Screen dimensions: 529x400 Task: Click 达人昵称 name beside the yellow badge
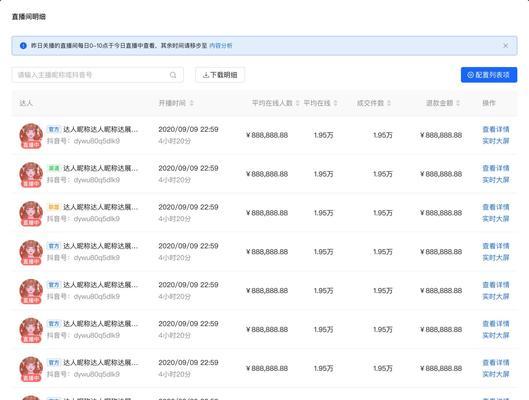(x=101, y=207)
